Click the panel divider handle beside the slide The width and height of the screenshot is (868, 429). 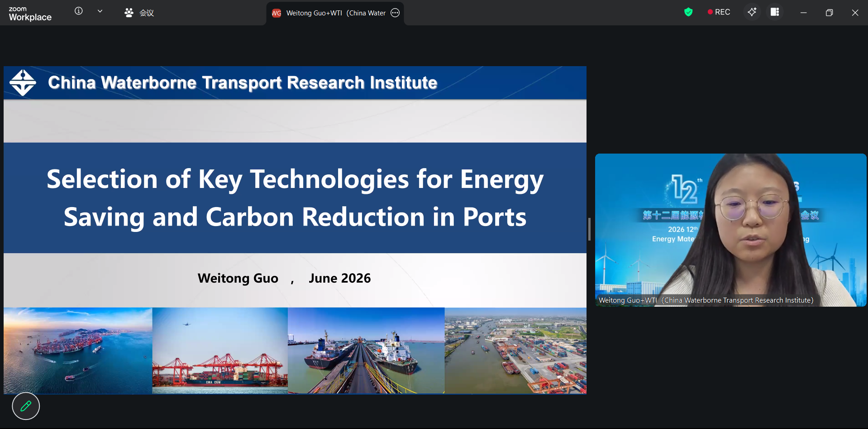point(589,229)
